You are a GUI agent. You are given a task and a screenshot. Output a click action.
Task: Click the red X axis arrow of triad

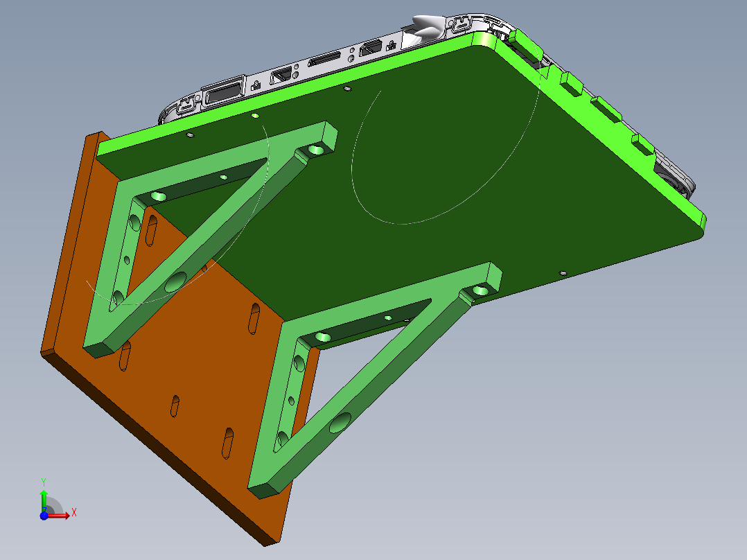tap(59, 515)
